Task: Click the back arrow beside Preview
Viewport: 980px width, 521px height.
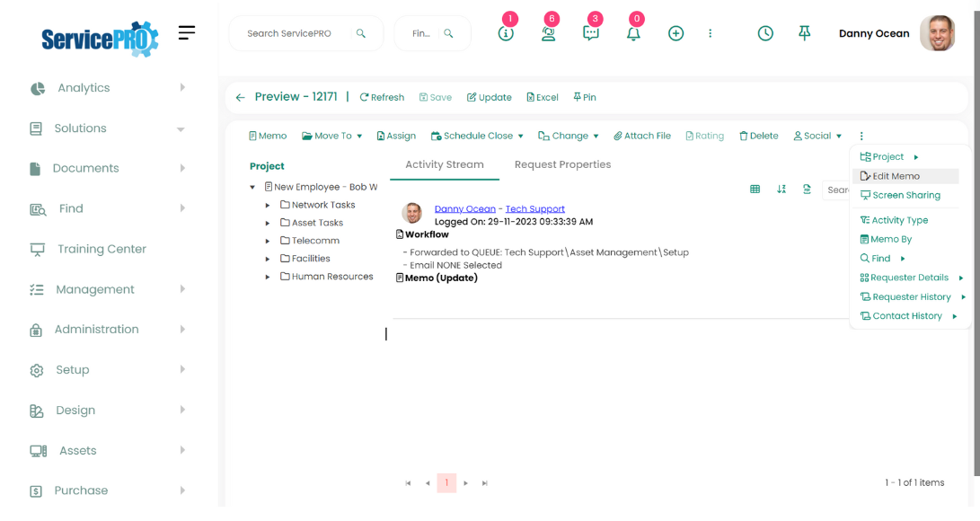Action: point(240,98)
